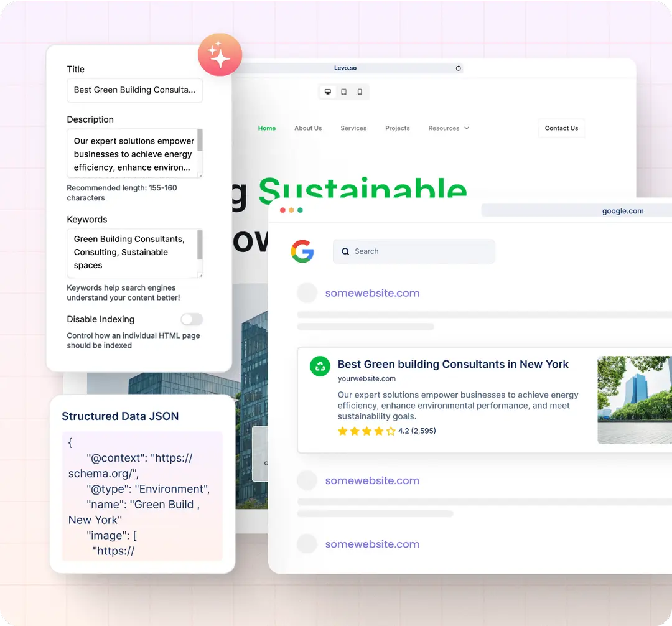Image resolution: width=672 pixels, height=626 pixels.
Task: Click the Google logo
Action: coord(302,251)
